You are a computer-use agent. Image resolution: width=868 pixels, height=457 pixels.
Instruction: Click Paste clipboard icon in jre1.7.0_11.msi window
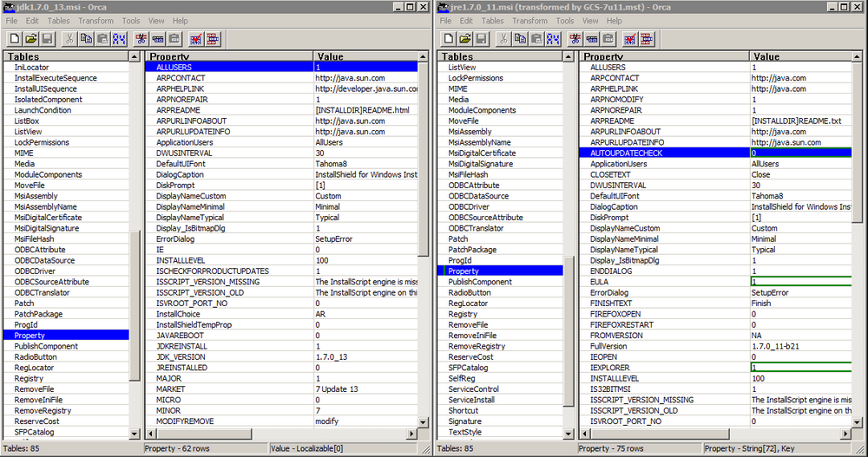coord(536,39)
